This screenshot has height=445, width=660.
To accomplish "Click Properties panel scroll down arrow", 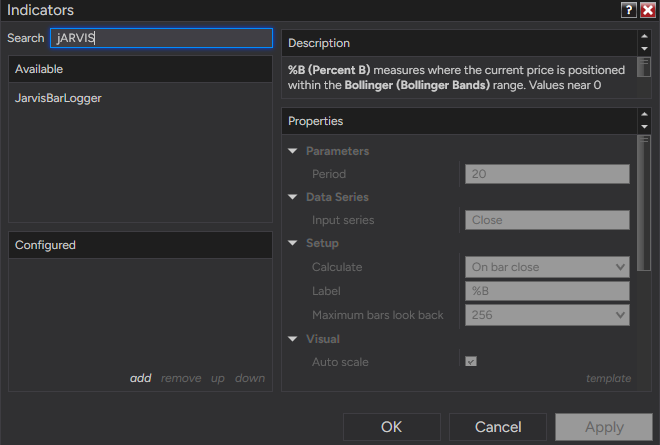I will [x=644, y=127].
